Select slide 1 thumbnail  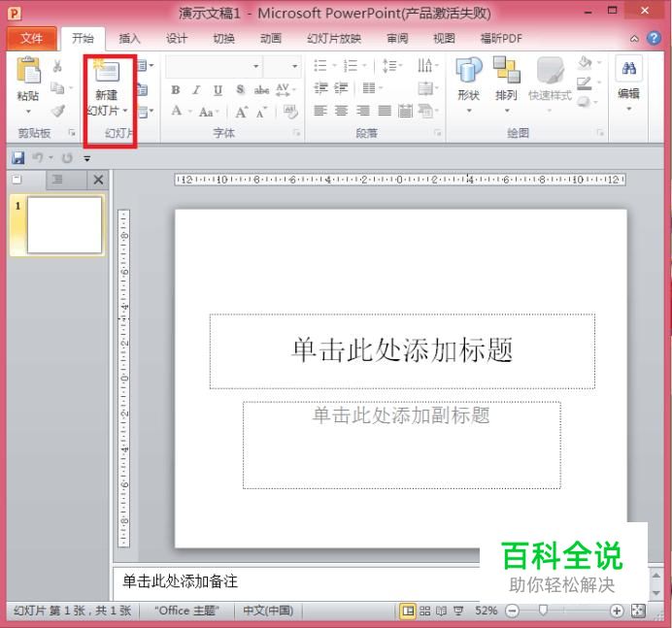click(65, 225)
